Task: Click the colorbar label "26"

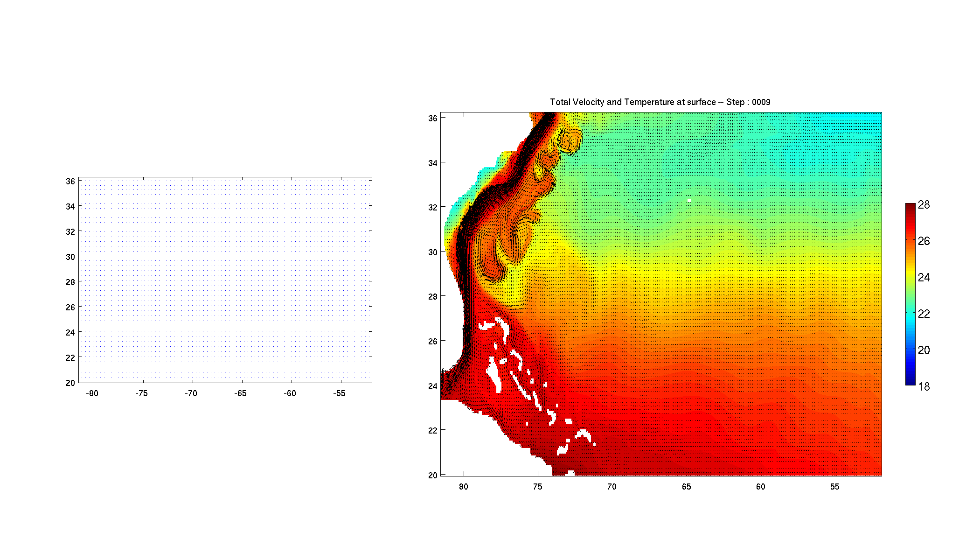Action: (x=924, y=241)
